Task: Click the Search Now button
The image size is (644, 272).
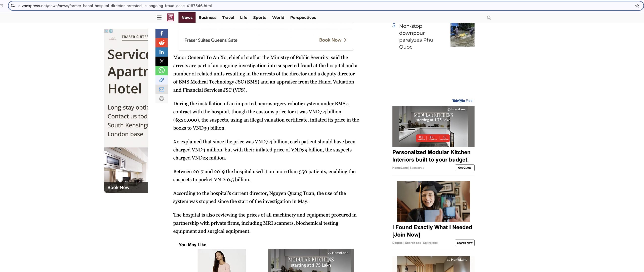Action: click(464, 243)
